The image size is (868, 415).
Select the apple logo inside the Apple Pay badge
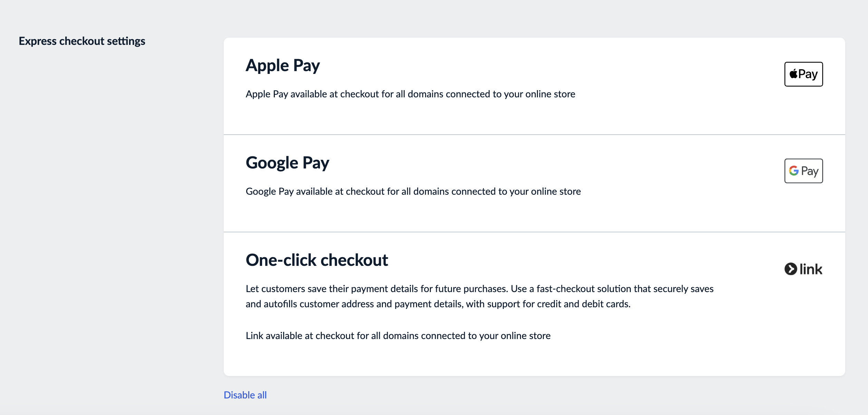(793, 74)
